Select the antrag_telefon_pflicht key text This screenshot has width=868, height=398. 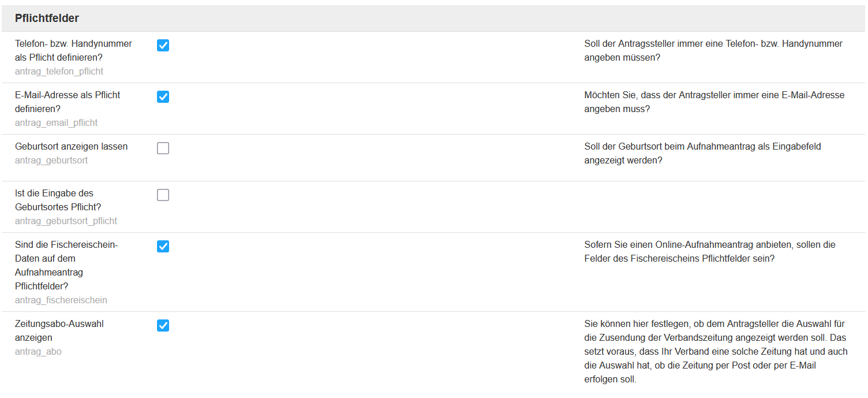tap(59, 72)
